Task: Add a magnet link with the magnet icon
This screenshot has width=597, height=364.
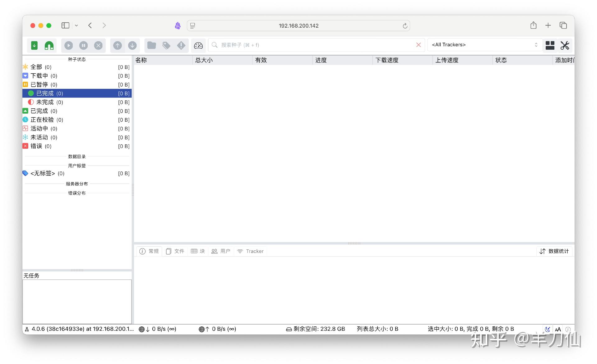Action: click(x=49, y=45)
